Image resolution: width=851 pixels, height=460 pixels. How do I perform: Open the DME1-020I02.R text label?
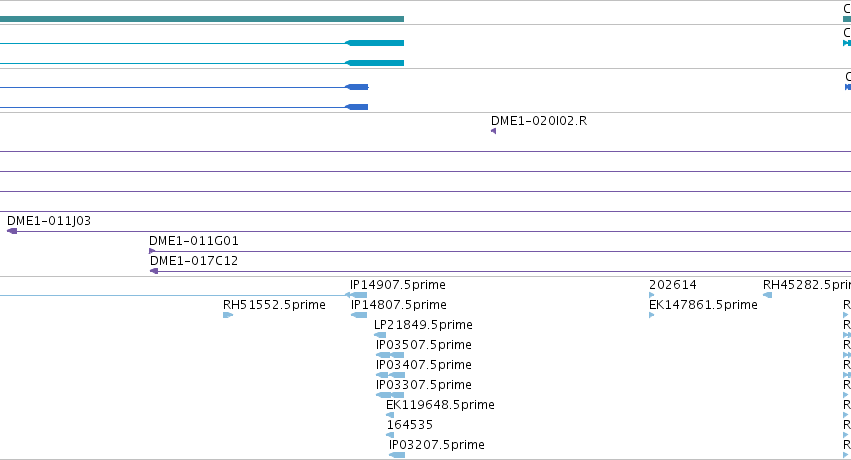(539, 121)
